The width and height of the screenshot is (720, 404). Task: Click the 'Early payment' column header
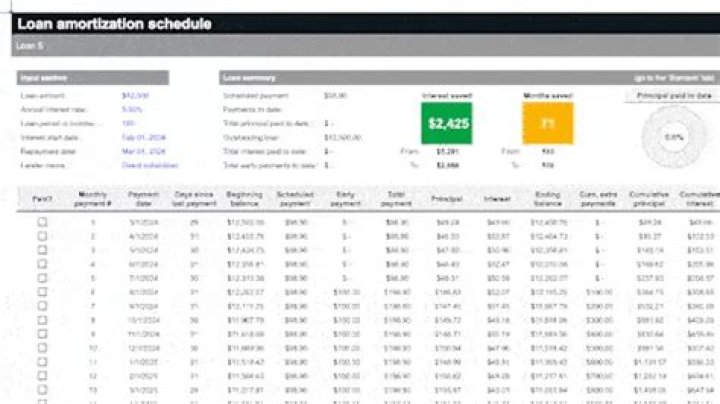click(345, 198)
